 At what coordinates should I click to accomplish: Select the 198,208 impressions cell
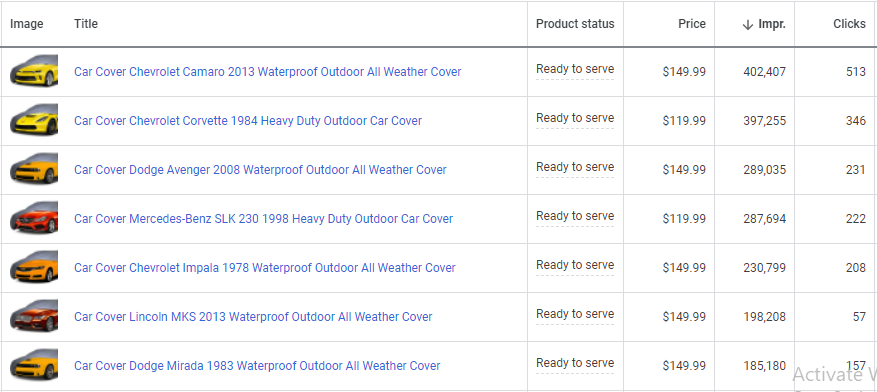coord(765,317)
